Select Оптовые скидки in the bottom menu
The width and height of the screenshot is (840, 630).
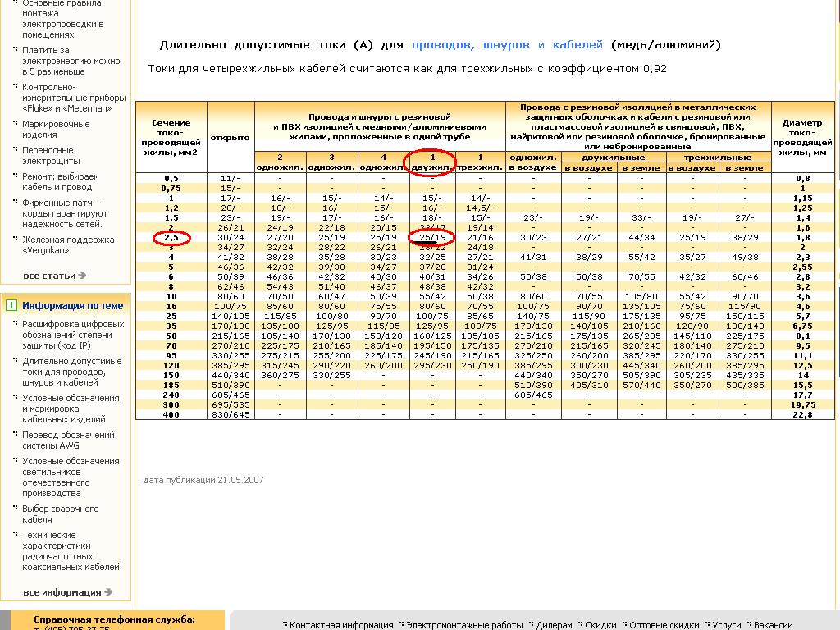tap(664, 625)
